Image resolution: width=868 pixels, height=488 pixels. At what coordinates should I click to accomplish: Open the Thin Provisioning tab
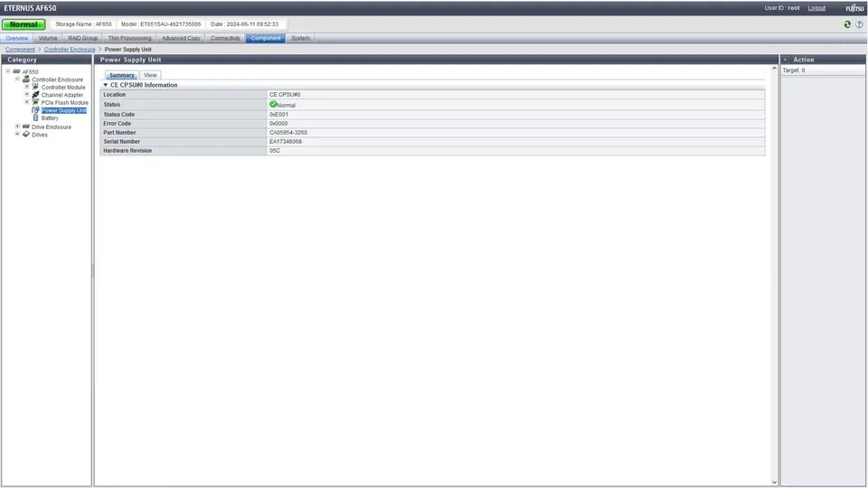129,38
